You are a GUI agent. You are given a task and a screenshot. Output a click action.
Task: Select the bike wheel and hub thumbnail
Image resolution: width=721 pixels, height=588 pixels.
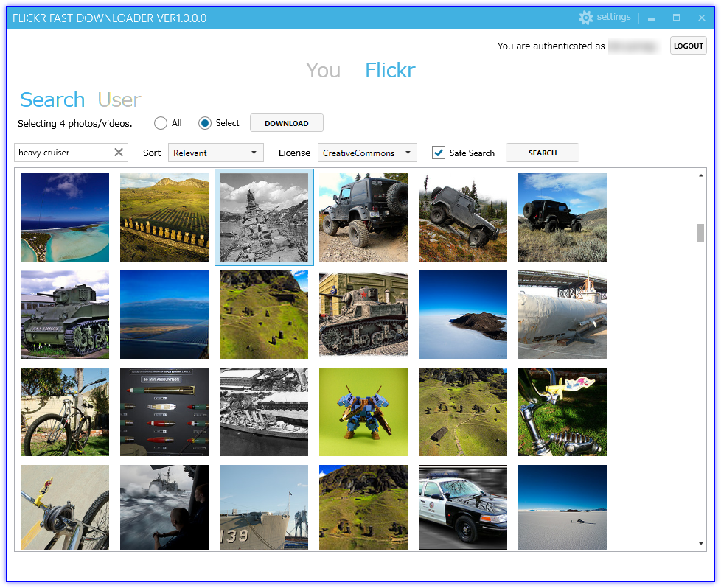(65, 508)
